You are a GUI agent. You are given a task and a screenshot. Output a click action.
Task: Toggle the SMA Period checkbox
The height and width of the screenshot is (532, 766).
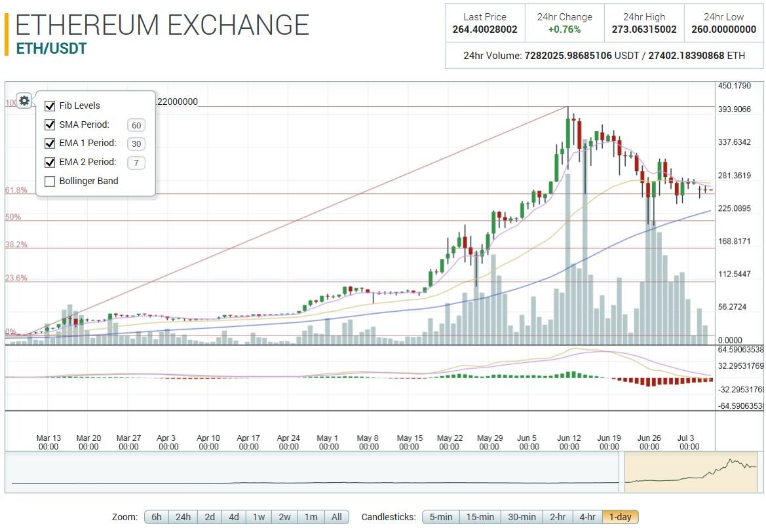tap(50, 124)
